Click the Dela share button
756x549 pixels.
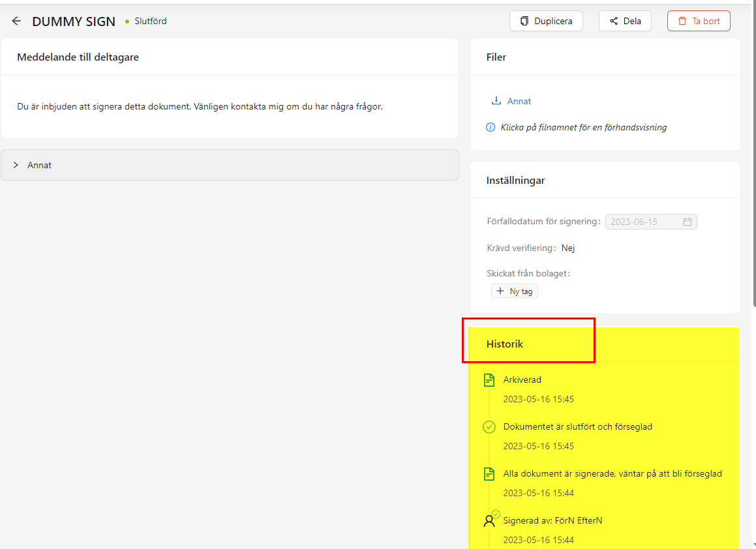625,22
